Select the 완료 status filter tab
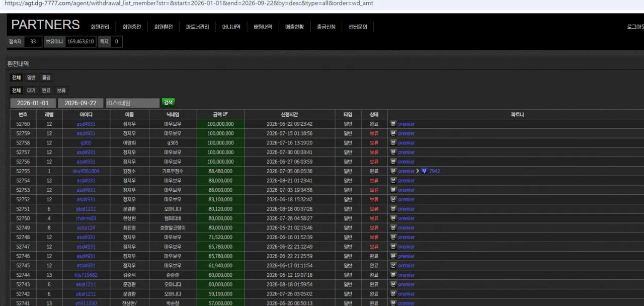 [46, 91]
